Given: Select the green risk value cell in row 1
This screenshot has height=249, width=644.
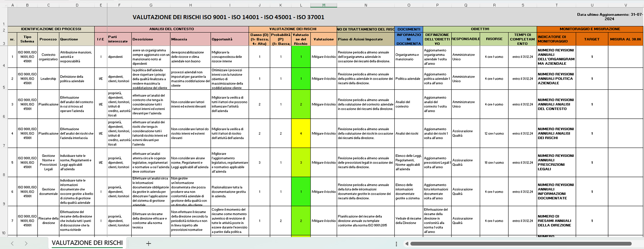Looking at the screenshot, I should click(301, 57).
